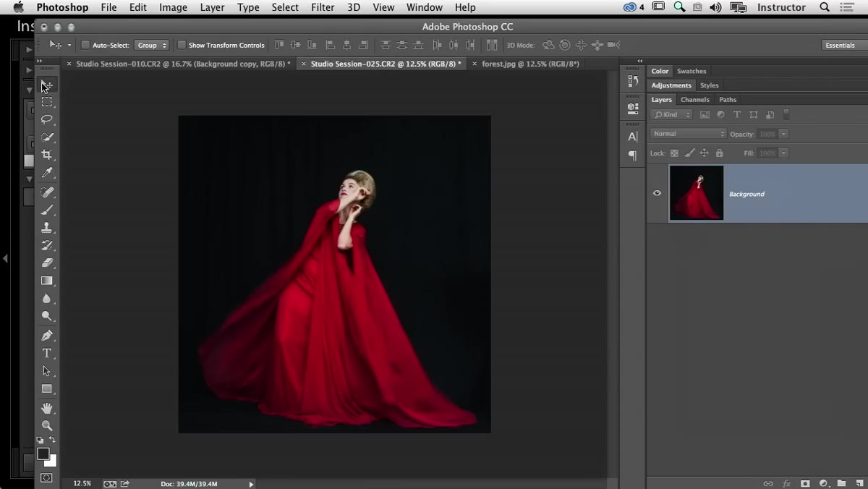Toggle Lock transparent pixels
The width and height of the screenshot is (868, 489).
coord(674,153)
